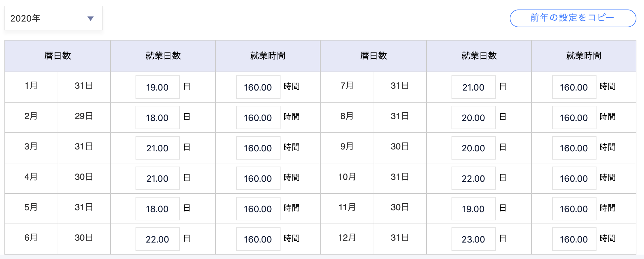This screenshot has height=259, width=644.
Task: Select October working days field 22.00
Action: coord(473,178)
